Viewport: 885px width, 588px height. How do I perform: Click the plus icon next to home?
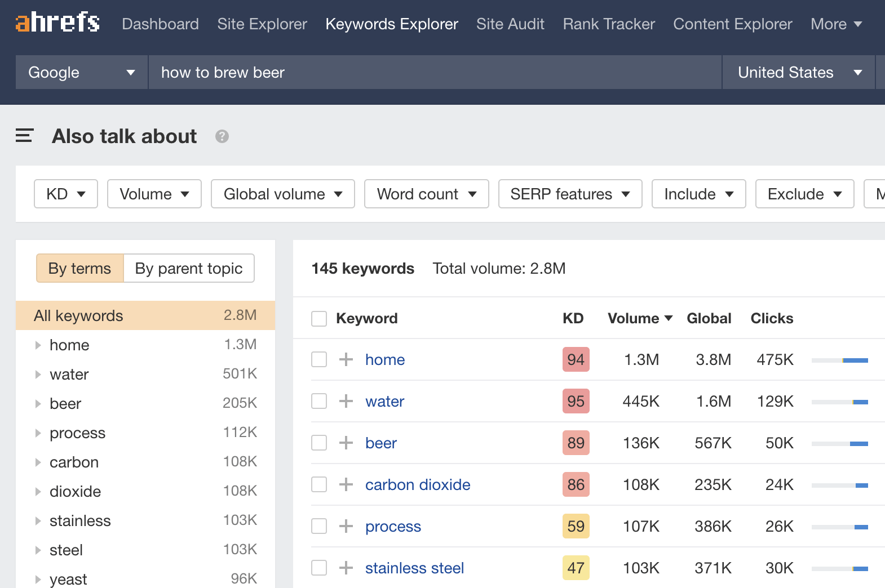click(346, 359)
